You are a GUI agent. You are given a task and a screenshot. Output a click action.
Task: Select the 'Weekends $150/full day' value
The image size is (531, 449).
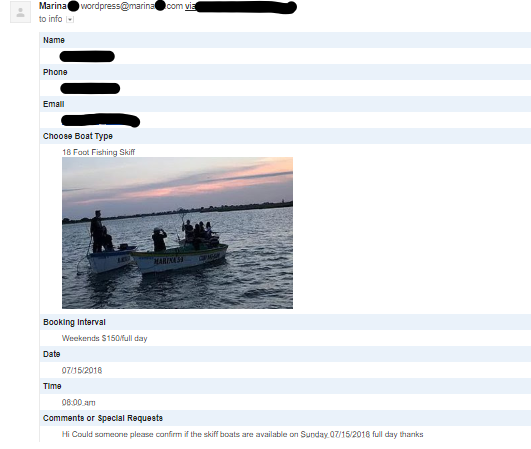105,338
